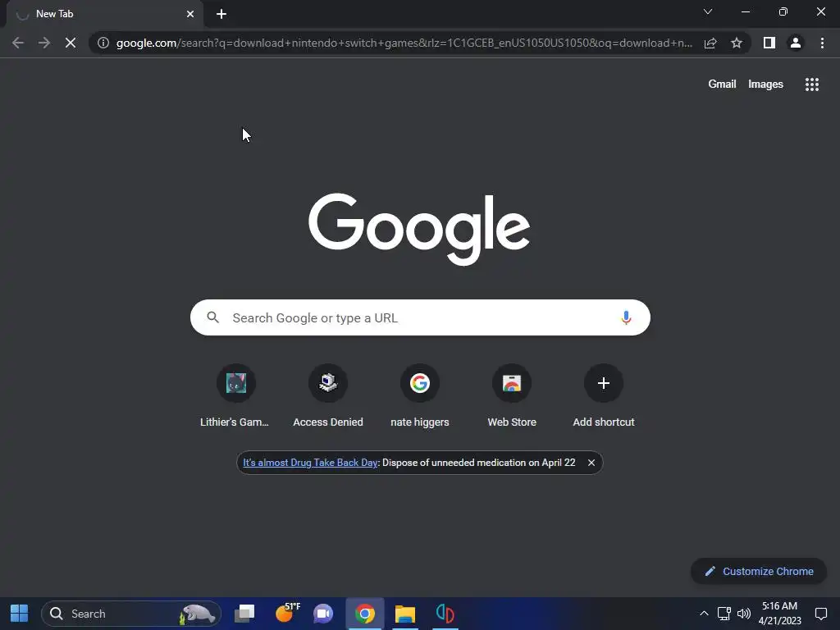Open File Explorer from taskbar

(405, 614)
